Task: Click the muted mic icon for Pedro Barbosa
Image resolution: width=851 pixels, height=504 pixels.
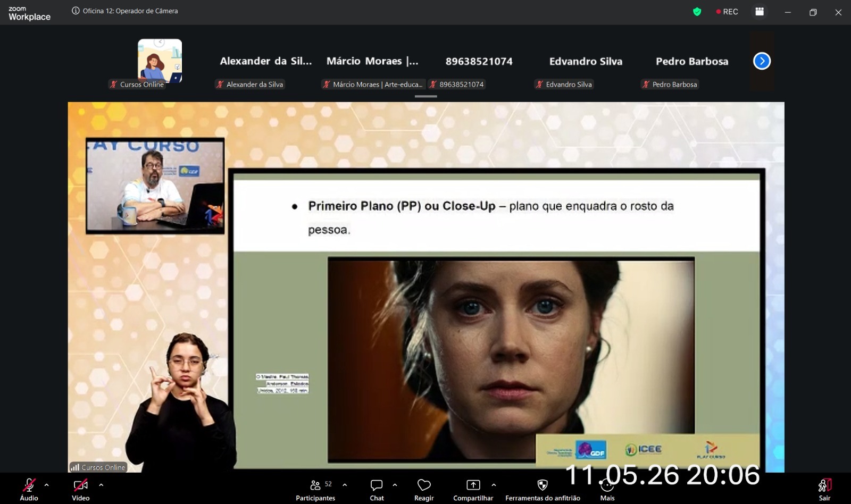Action: [x=646, y=84]
